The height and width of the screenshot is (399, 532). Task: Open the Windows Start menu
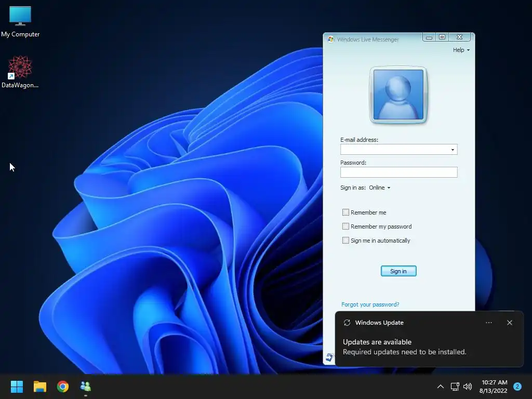point(17,387)
